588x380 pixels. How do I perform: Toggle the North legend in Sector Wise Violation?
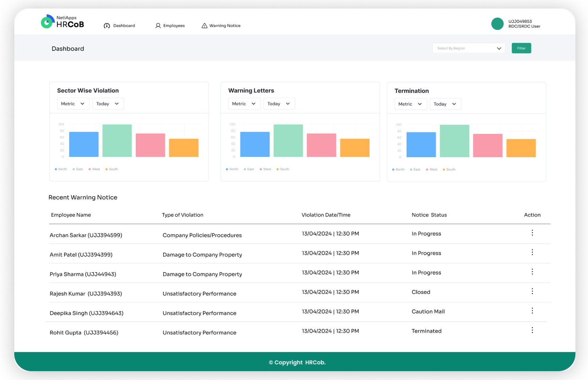pyautogui.click(x=61, y=169)
